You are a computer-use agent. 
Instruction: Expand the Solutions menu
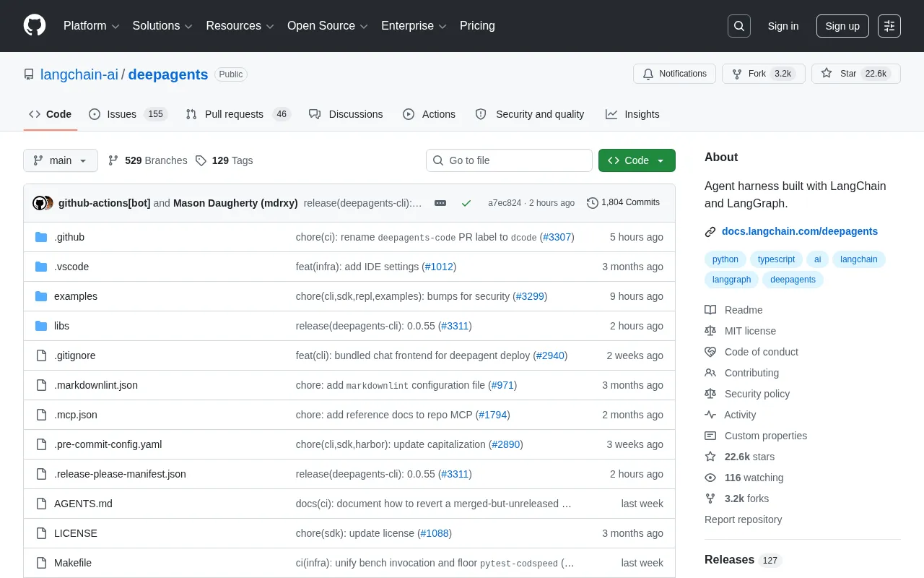(162, 26)
